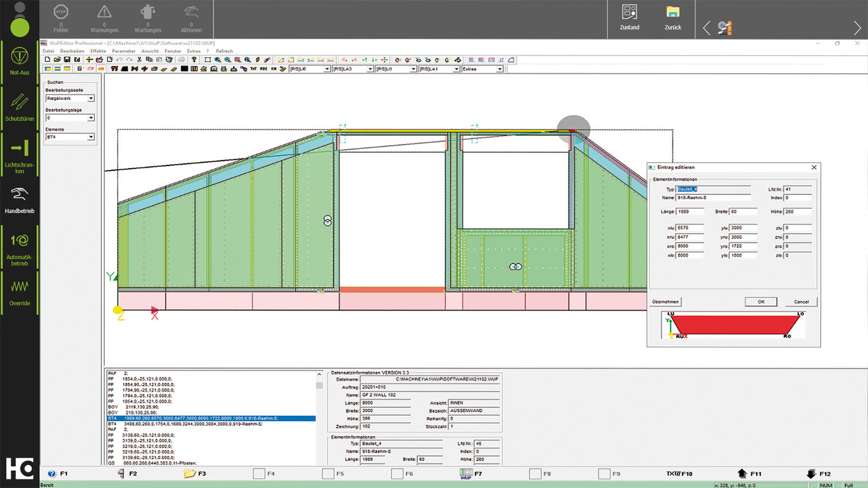Viewport: 868px width, 488px height.
Task: Click the yellow question mark help icon
Action: [x=194, y=60]
